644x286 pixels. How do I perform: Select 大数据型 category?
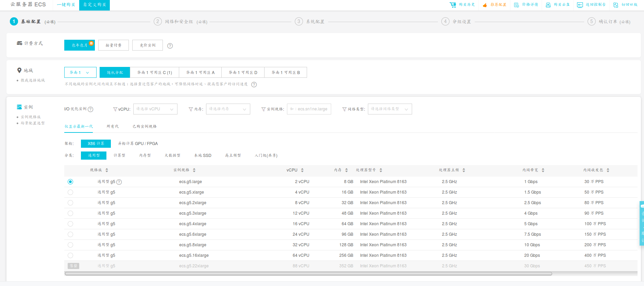click(x=172, y=156)
